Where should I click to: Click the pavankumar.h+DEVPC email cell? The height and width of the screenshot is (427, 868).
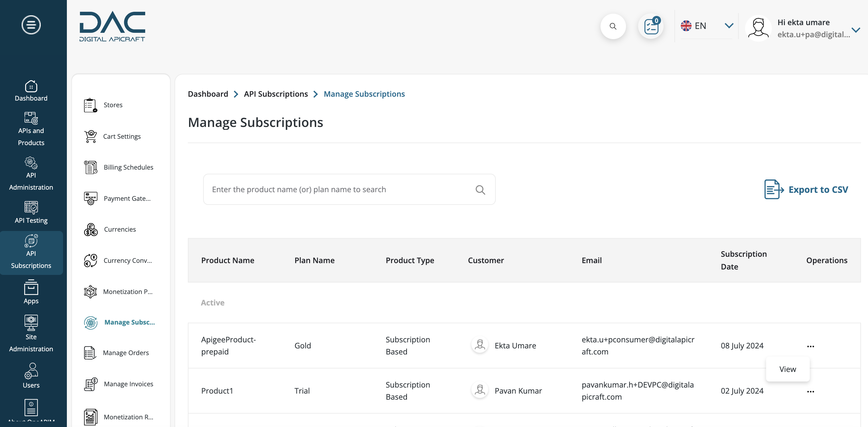[637, 391]
